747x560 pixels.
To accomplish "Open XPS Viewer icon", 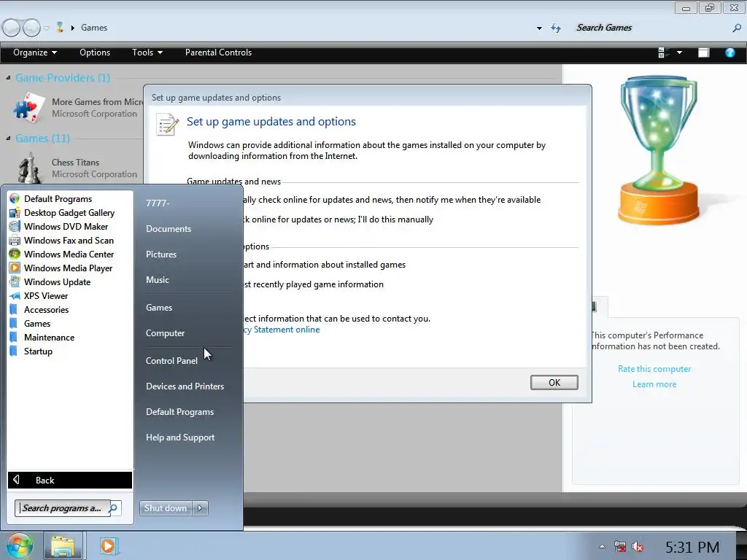I will pos(15,296).
